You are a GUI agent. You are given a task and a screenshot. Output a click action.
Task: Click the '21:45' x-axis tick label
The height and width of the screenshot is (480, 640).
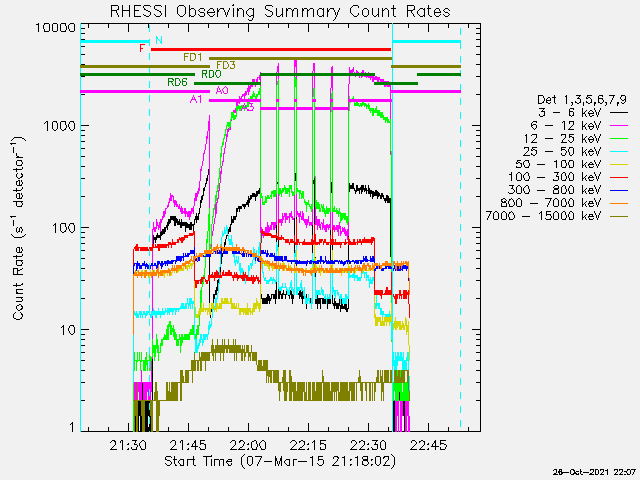pos(188,445)
